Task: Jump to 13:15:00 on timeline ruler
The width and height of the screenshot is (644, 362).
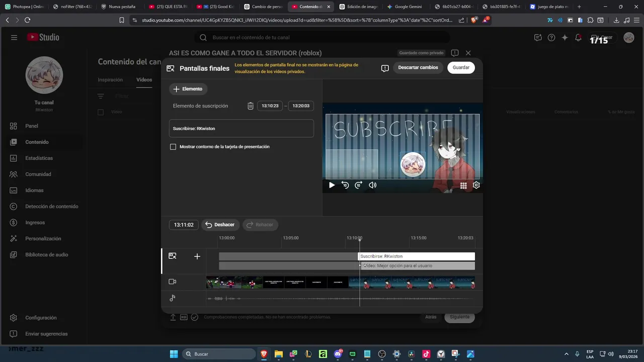Action: coord(419,238)
